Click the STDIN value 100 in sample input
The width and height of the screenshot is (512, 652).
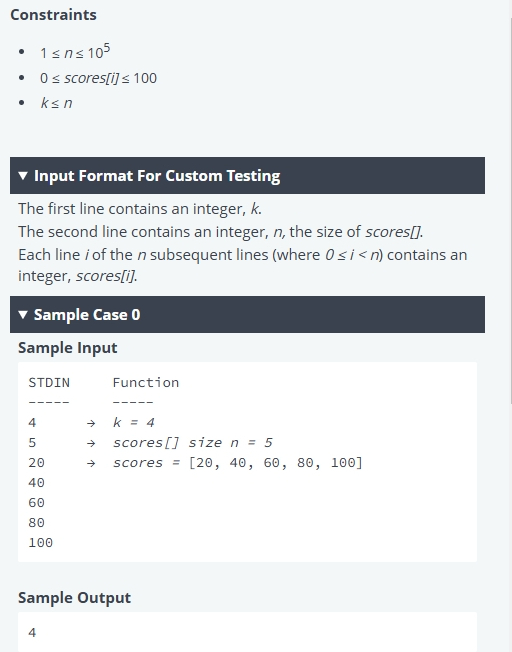pyautogui.click(x=40, y=543)
